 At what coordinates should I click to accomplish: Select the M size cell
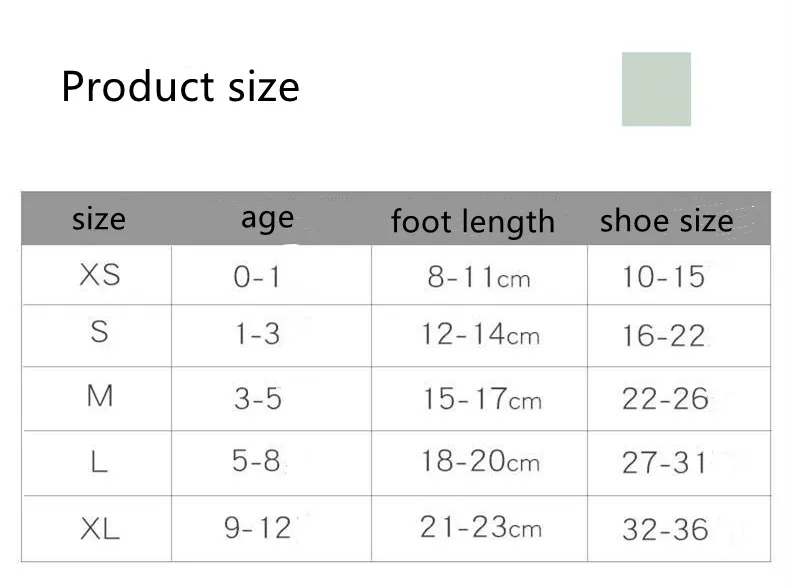pyautogui.click(x=97, y=399)
